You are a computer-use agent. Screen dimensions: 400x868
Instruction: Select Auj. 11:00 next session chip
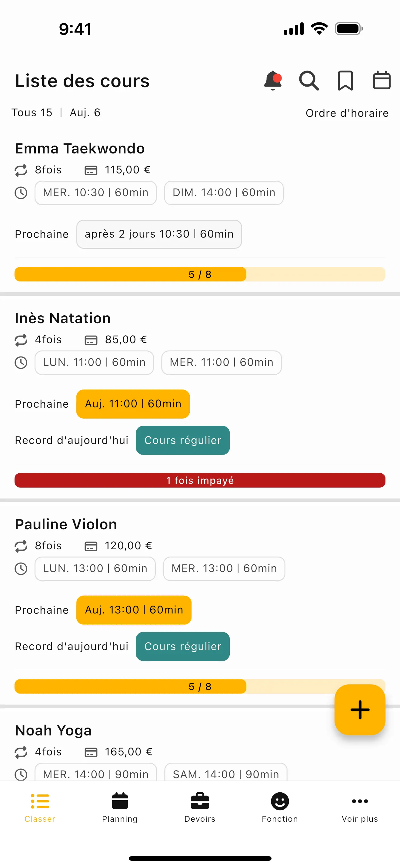[x=133, y=404]
